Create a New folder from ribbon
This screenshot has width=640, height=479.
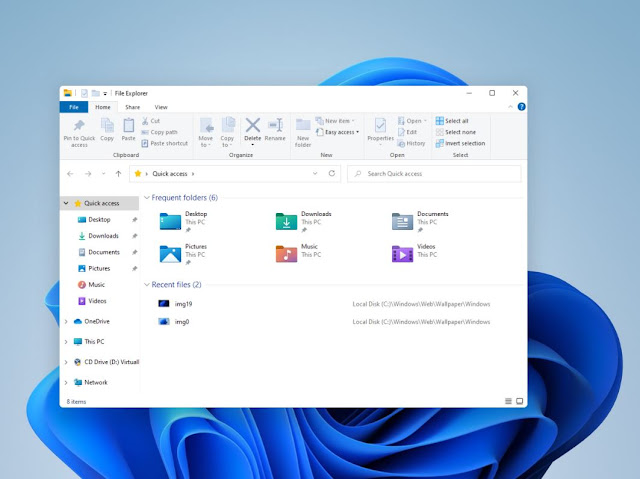click(303, 133)
